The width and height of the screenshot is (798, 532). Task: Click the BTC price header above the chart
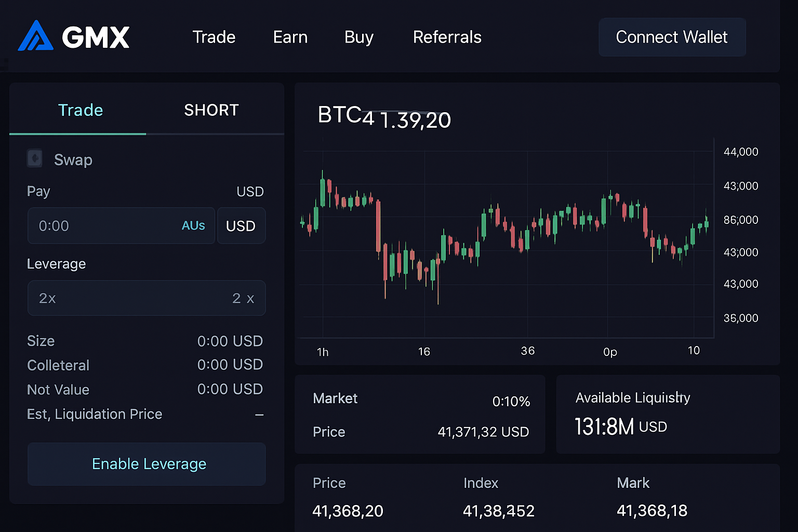tap(384, 117)
